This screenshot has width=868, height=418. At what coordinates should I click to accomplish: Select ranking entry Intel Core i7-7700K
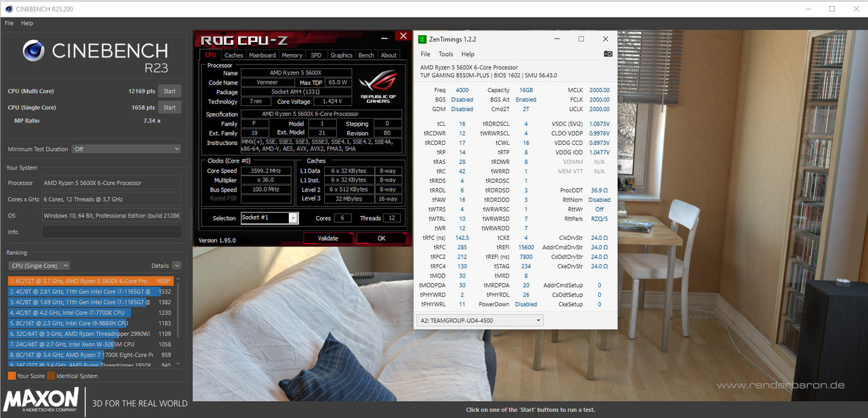[x=91, y=312]
